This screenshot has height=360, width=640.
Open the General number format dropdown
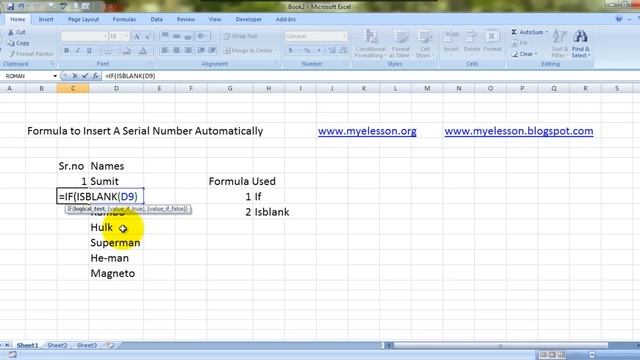click(344, 36)
